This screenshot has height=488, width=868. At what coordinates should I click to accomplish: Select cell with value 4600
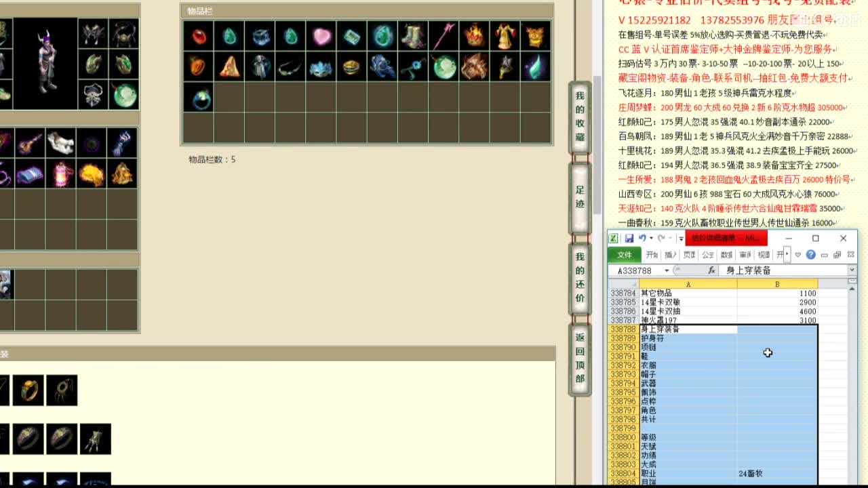[x=777, y=311]
